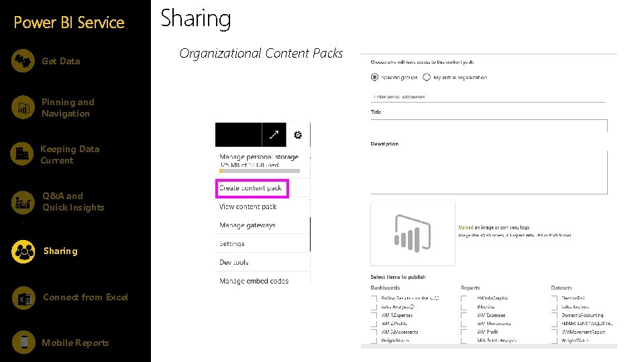Select the Sharing section label

pos(60,251)
